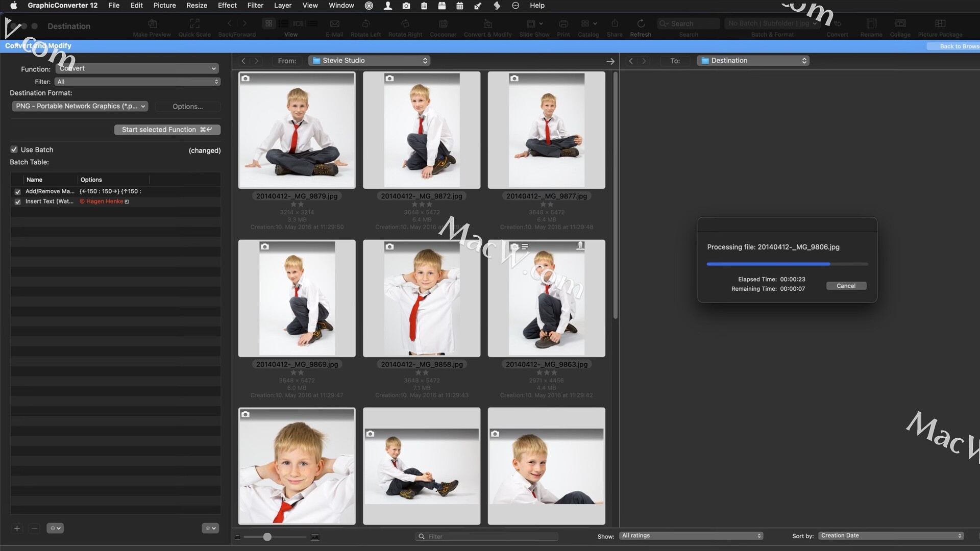The image size is (980, 551).
Task: Open the Window menu
Action: point(341,6)
